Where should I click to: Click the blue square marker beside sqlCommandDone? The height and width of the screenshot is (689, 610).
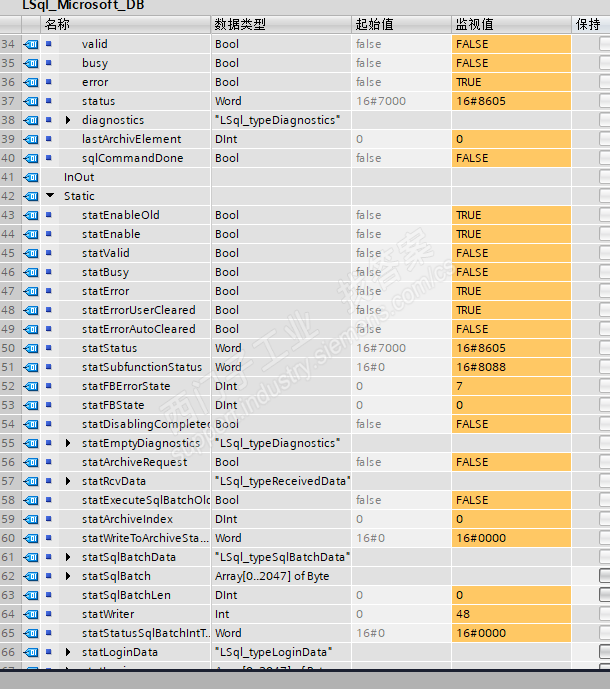[49, 158]
